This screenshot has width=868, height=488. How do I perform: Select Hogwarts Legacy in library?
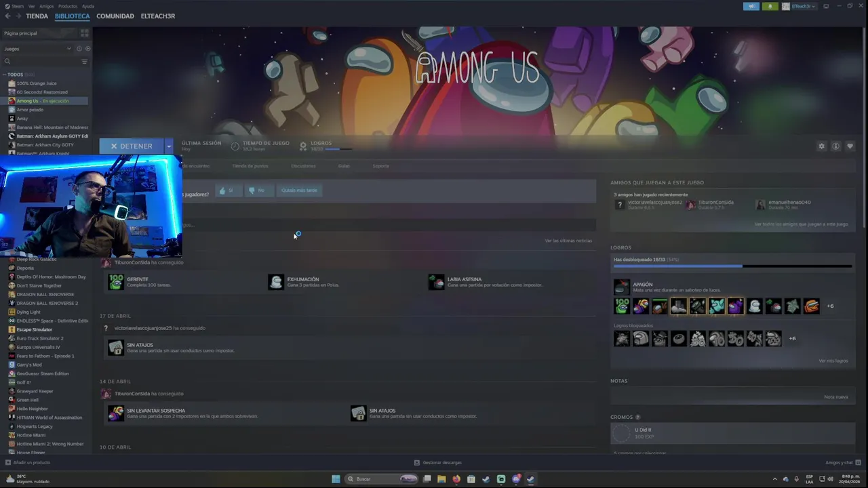[35, 426]
